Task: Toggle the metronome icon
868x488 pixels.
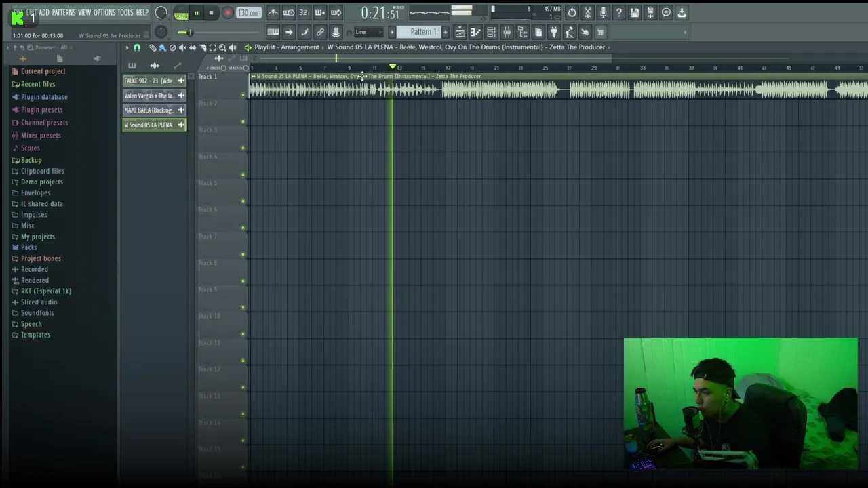Action: pyautogui.click(x=273, y=12)
